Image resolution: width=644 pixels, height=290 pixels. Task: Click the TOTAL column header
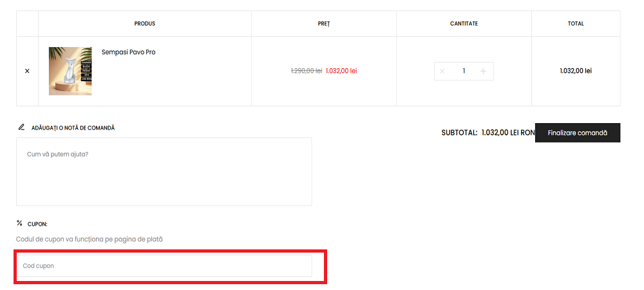576,24
